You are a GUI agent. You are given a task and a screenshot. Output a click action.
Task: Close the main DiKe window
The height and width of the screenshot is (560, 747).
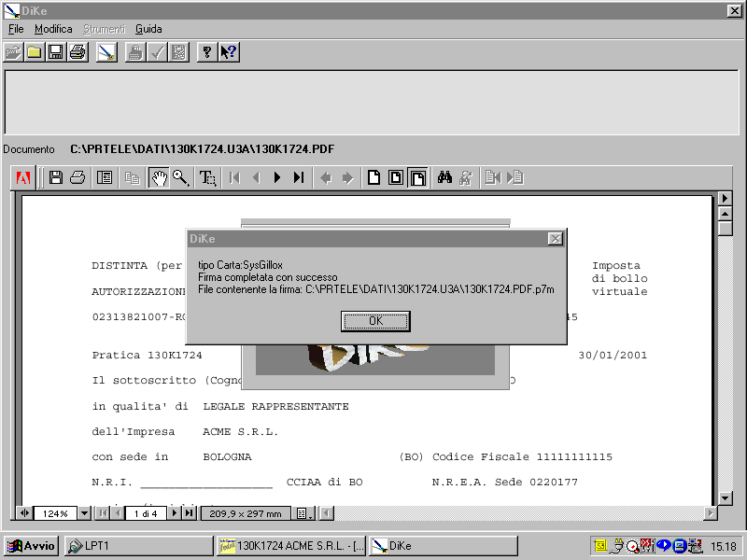coord(734,10)
